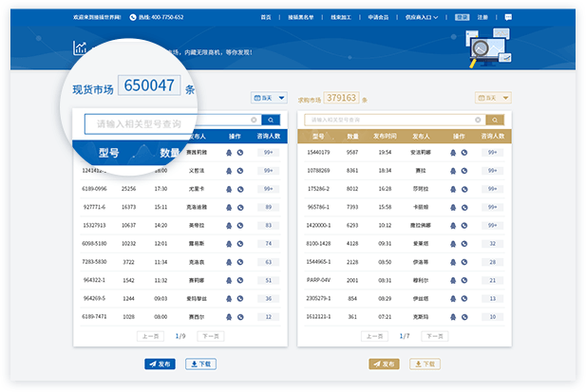The width and height of the screenshot is (586, 392).
Task: Open QQ chat for row 965786-1
Action: pyautogui.click(x=453, y=208)
